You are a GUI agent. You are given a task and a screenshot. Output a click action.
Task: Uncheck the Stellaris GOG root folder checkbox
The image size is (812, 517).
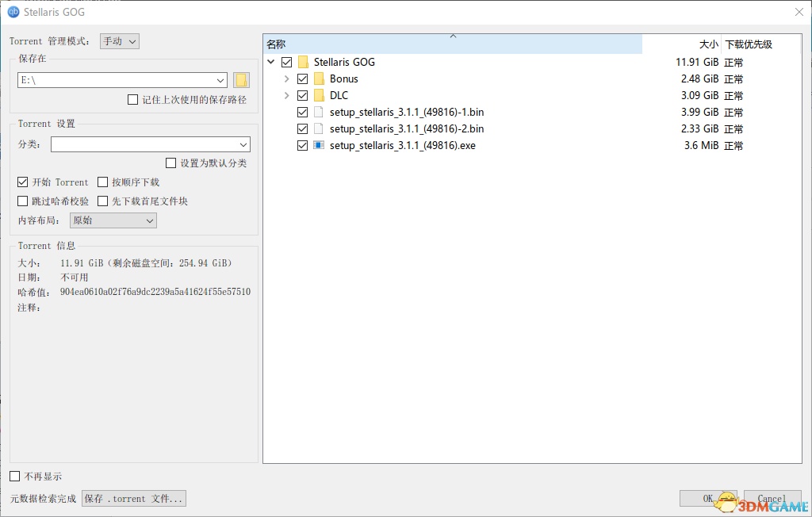pyautogui.click(x=286, y=62)
